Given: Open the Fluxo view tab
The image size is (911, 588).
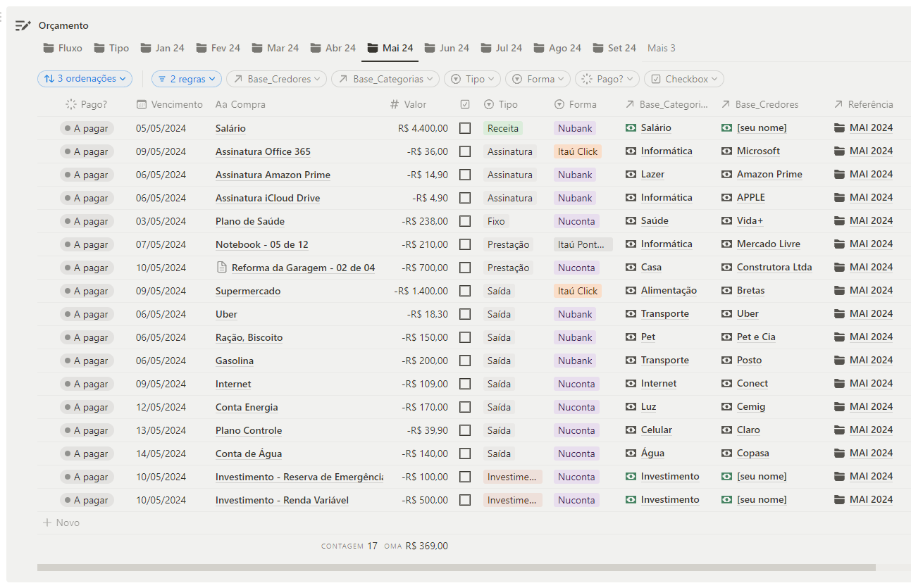Looking at the screenshot, I should coord(63,48).
